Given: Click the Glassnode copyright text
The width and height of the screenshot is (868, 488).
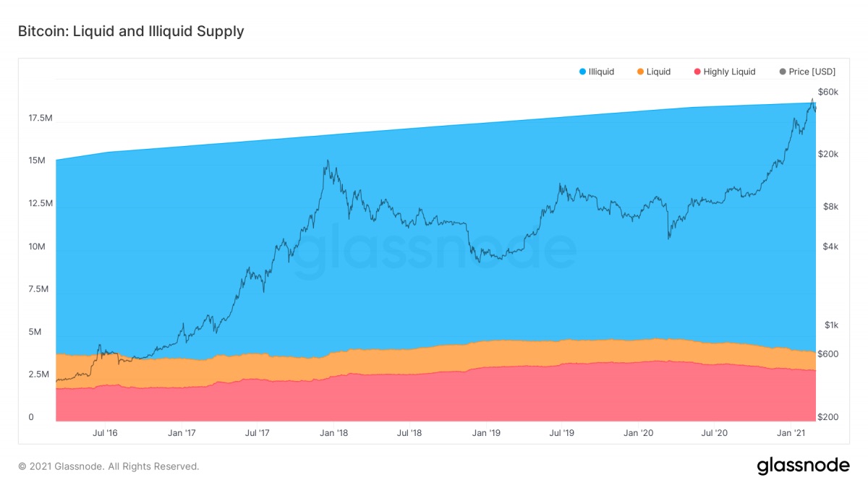Looking at the screenshot, I should tap(109, 466).
